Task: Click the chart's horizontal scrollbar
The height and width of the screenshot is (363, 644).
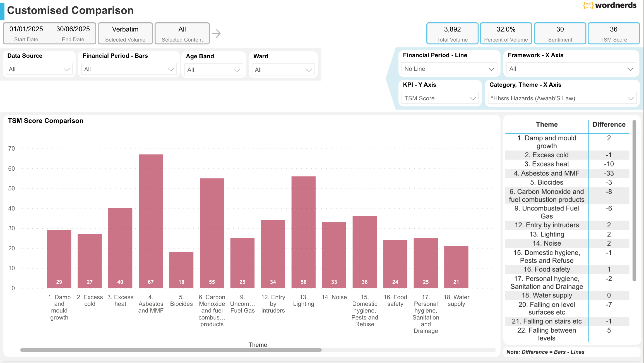Action: (x=171, y=350)
